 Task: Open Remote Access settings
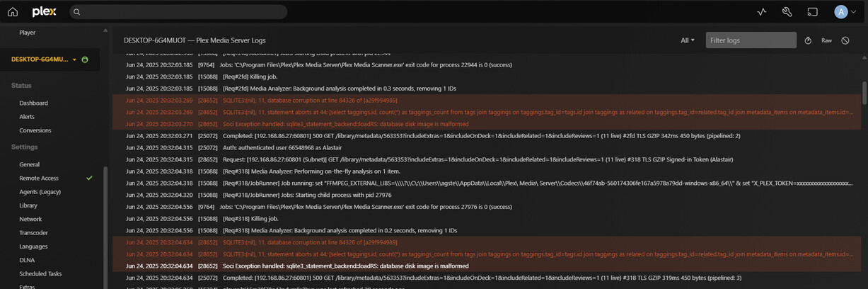pyautogui.click(x=39, y=178)
